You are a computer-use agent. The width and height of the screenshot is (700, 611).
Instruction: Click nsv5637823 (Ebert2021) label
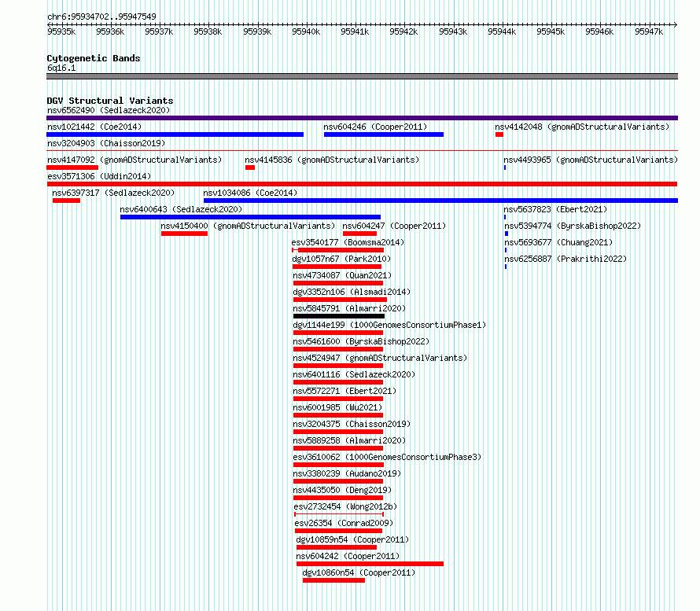click(555, 209)
